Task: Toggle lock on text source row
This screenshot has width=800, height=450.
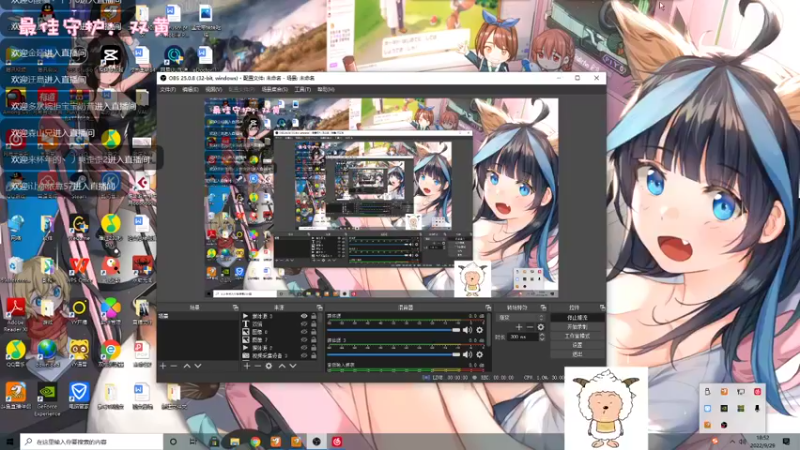Action: [x=314, y=324]
